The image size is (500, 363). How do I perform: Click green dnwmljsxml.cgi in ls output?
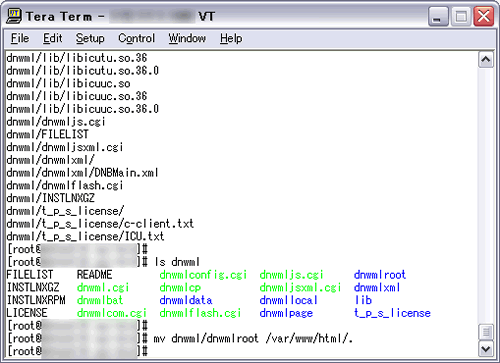tap(300, 287)
